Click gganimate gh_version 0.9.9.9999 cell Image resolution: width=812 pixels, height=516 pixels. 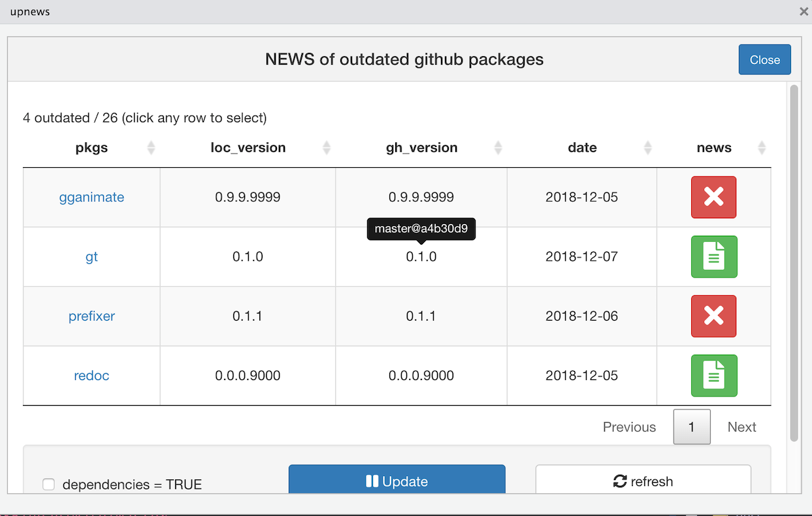(x=421, y=197)
